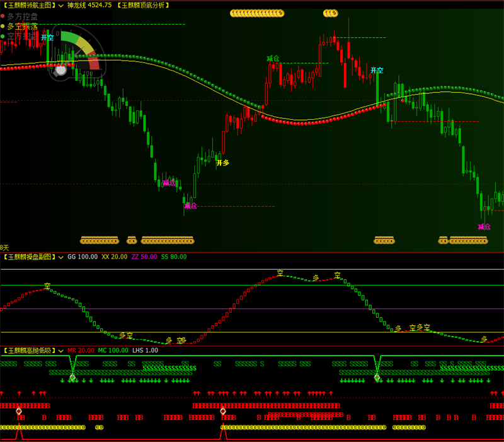Select the 【玉麒麟操盘副图】 panel title
Image resolution: width=504 pixels, height=442 pixels.
[30, 257]
